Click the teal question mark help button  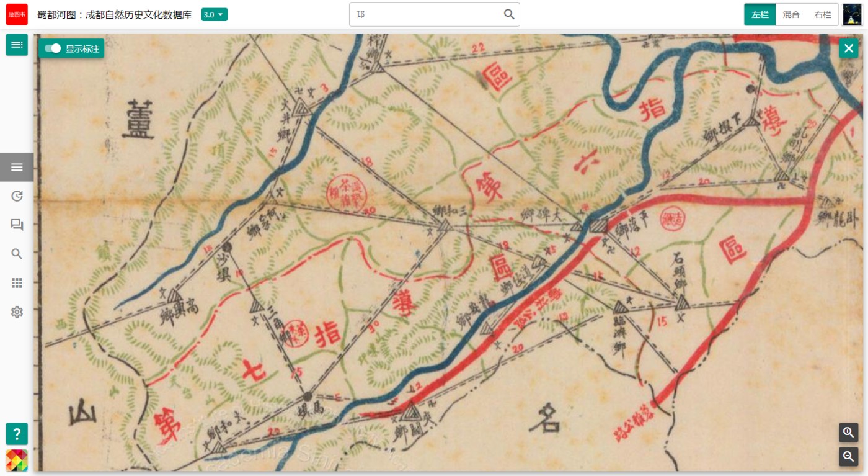pos(17,434)
